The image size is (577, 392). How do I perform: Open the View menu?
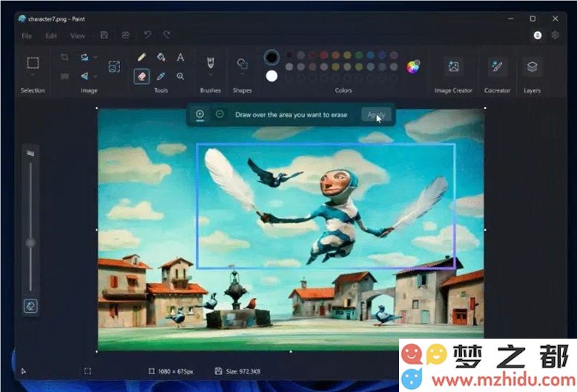tap(77, 36)
